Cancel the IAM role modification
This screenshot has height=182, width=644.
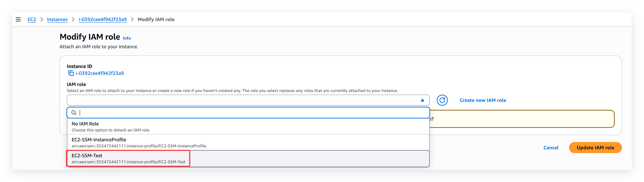point(551,148)
